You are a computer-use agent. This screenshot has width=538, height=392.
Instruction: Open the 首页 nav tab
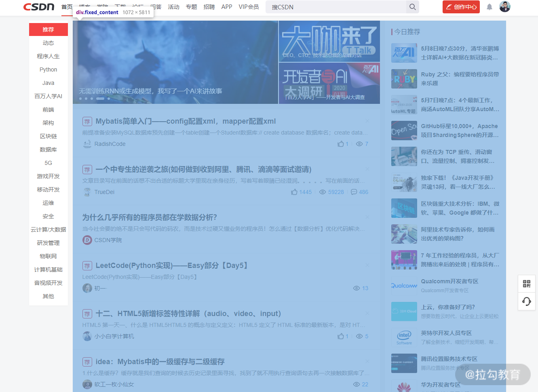(67, 7)
